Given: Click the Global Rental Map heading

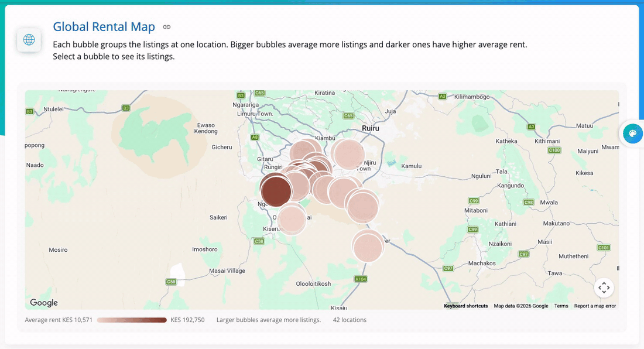Looking at the screenshot, I should pyautogui.click(x=104, y=27).
